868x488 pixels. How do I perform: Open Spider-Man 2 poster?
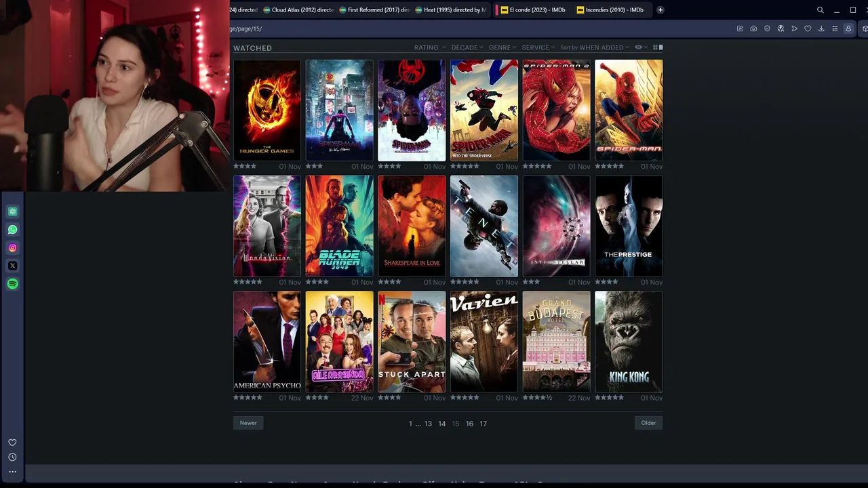point(556,110)
